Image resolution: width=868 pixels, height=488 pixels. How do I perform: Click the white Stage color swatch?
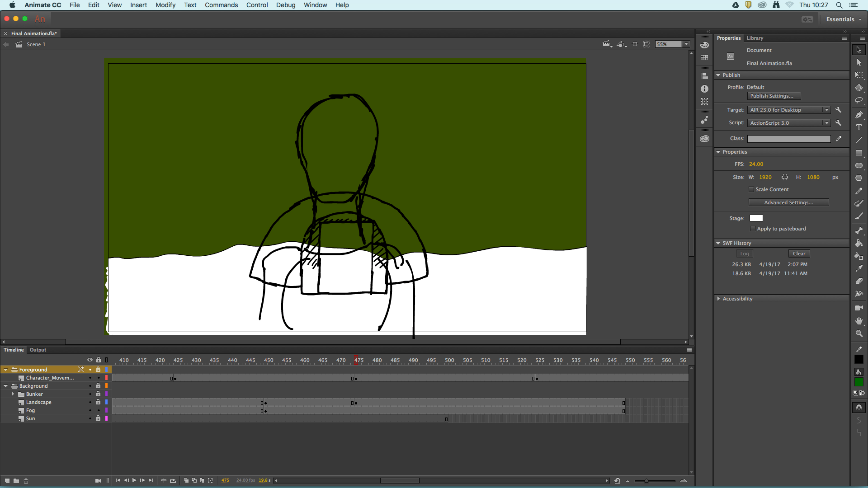click(x=756, y=218)
